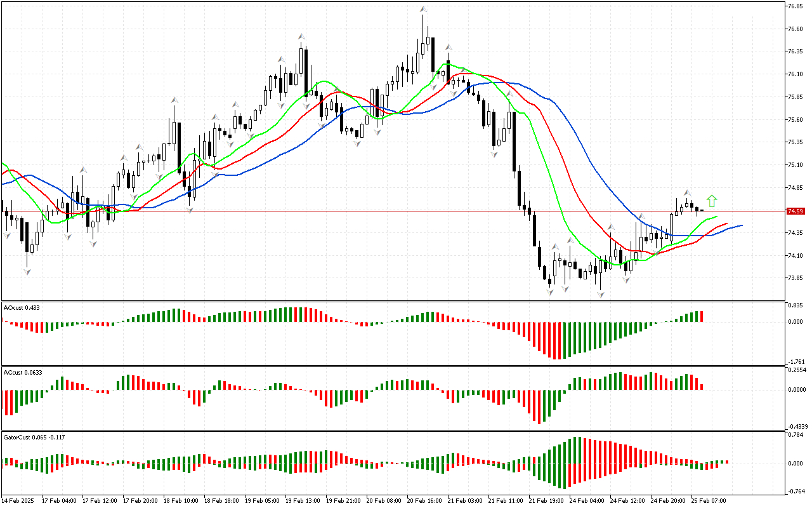Click the green up-arrow buy signal

712,201
